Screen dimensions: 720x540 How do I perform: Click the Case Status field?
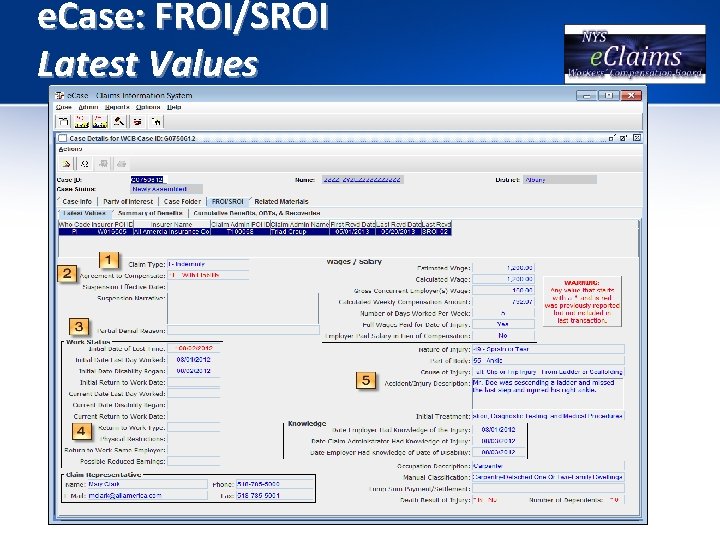[x=166, y=189]
